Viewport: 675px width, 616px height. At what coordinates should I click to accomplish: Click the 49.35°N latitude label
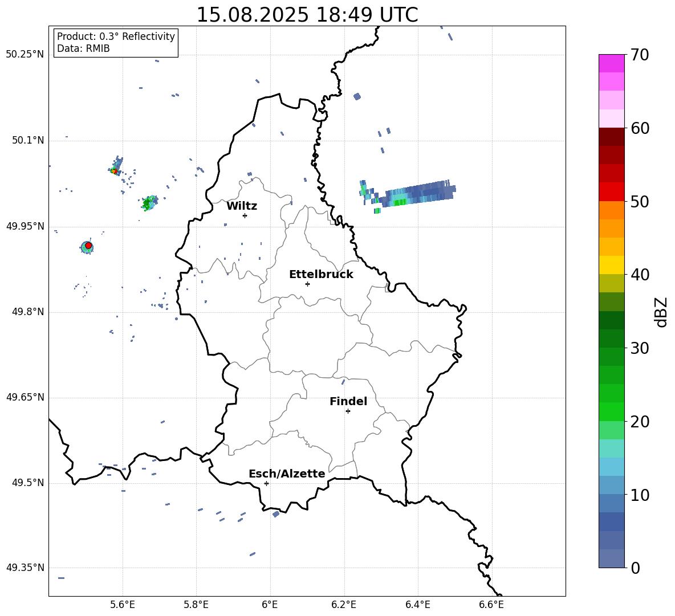(25, 568)
